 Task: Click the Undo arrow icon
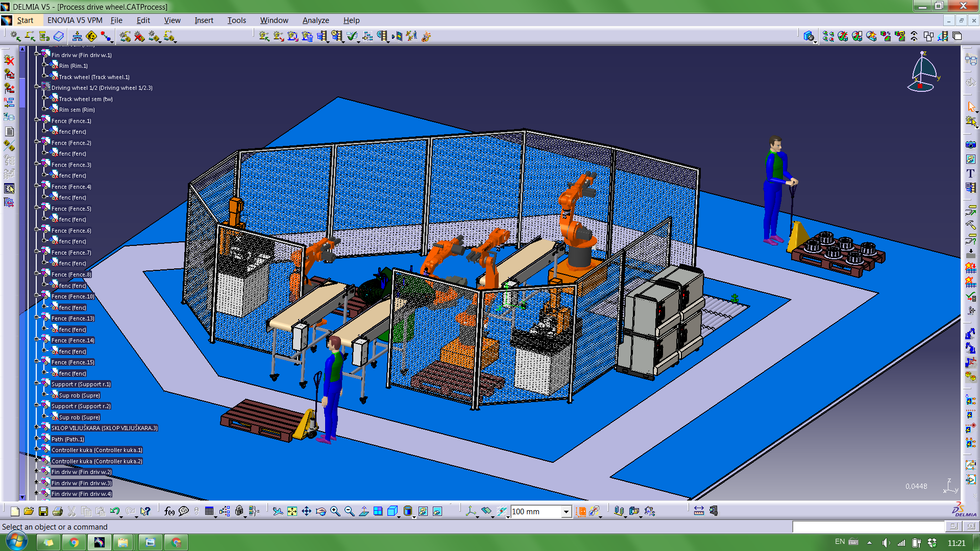(115, 511)
